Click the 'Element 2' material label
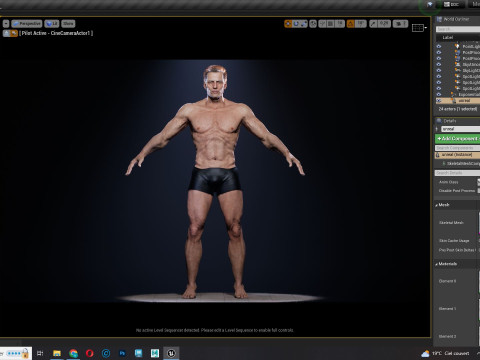480x360 pixels. point(447,336)
